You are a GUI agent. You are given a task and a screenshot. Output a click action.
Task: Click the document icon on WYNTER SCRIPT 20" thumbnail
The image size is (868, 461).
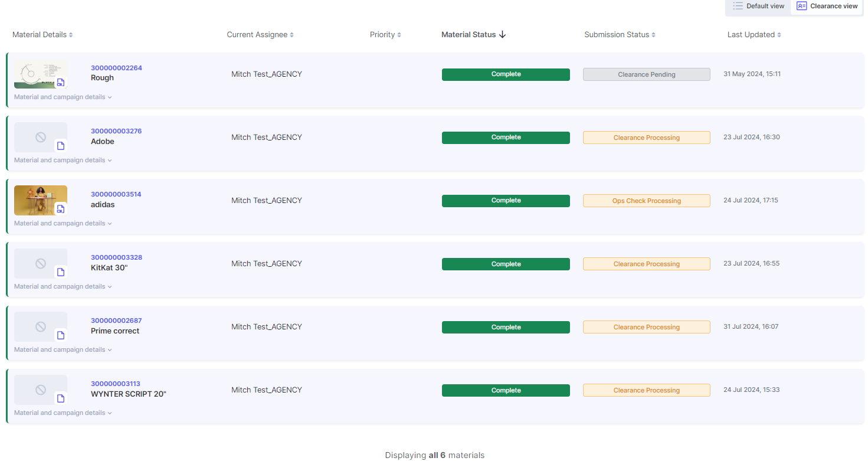[x=60, y=398]
